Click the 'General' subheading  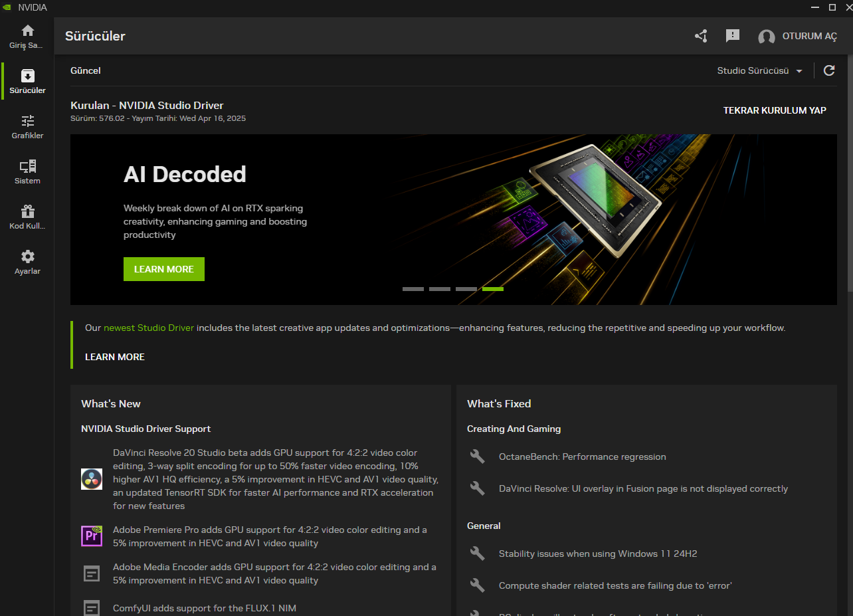click(x=484, y=526)
